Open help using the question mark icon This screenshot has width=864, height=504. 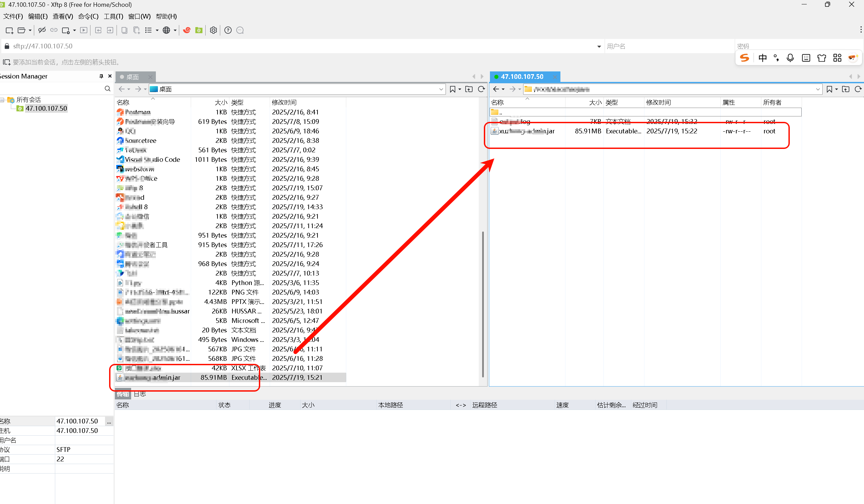click(x=228, y=30)
